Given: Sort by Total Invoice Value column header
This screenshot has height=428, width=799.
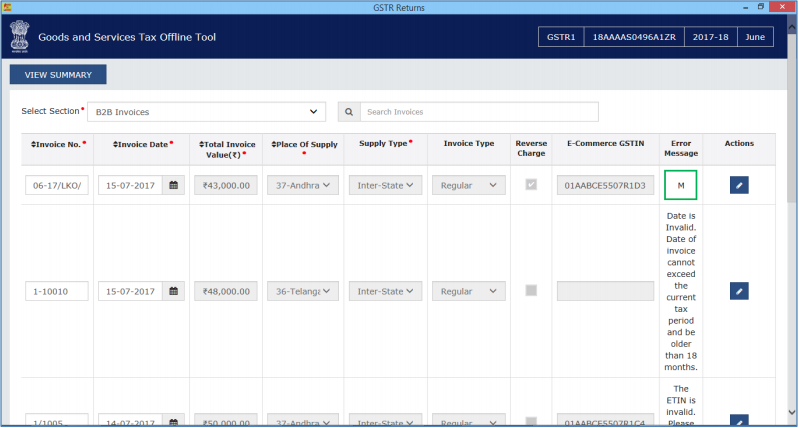Looking at the screenshot, I should (227, 149).
